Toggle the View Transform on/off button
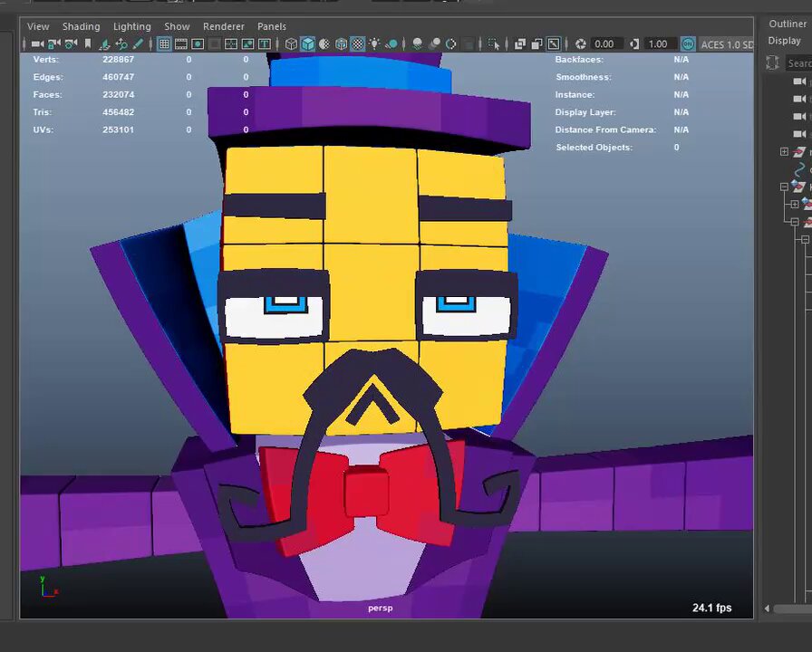Image resolution: width=812 pixels, height=652 pixels. [688, 44]
